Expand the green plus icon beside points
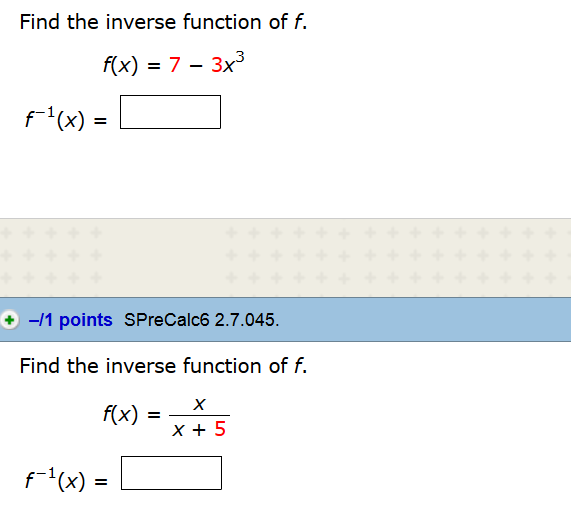Viewport: 571px width, 525px height. [9, 320]
